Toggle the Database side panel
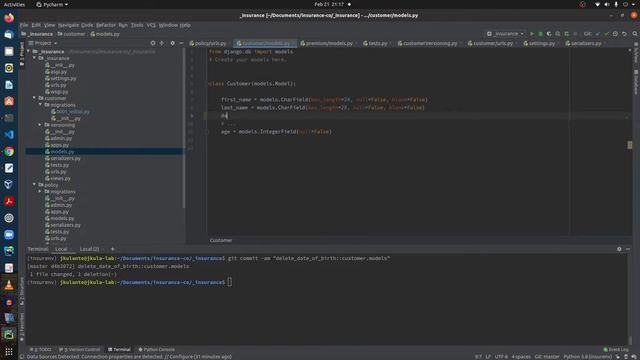Image resolution: width=640 pixels, height=360 pixels. 636,82
